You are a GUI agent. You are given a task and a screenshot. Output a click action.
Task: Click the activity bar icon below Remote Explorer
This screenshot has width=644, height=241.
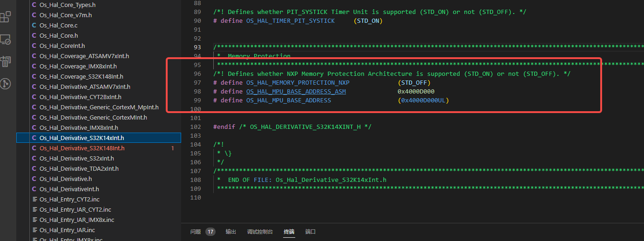(x=6, y=61)
